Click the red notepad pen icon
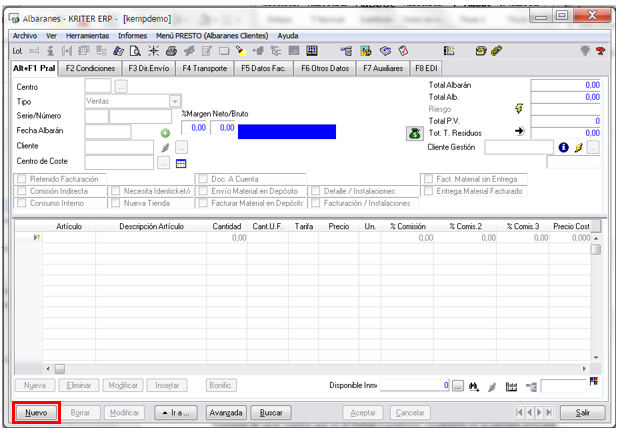The height and width of the screenshot is (431, 618). click(403, 51)
